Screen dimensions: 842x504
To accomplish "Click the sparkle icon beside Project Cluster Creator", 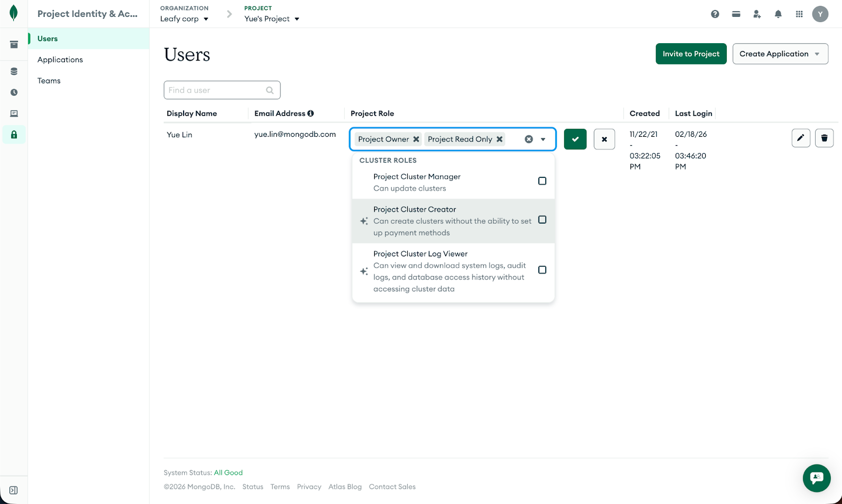I will click(x=364, y=221).
